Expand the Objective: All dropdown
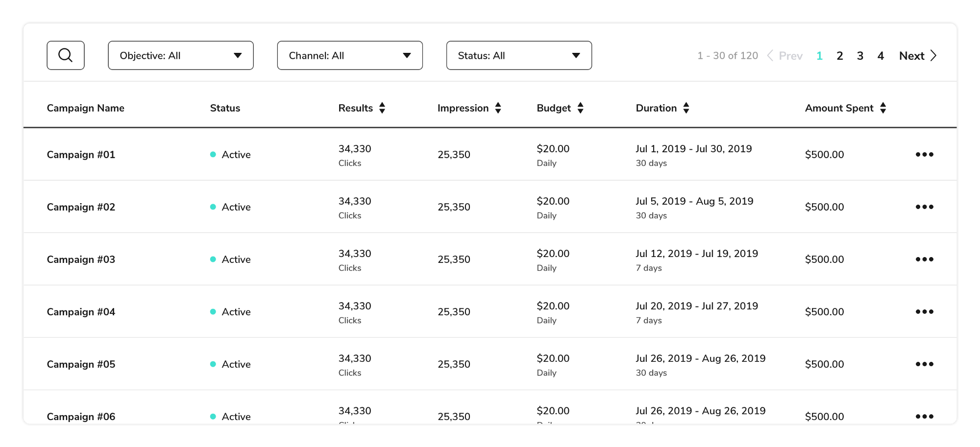 tap(180, 55)
